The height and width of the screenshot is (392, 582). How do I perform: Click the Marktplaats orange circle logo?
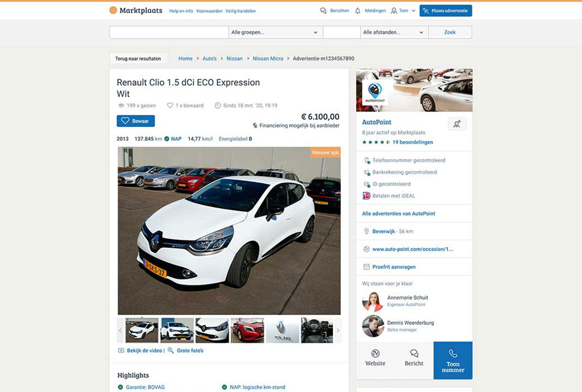tap(113, 10)
